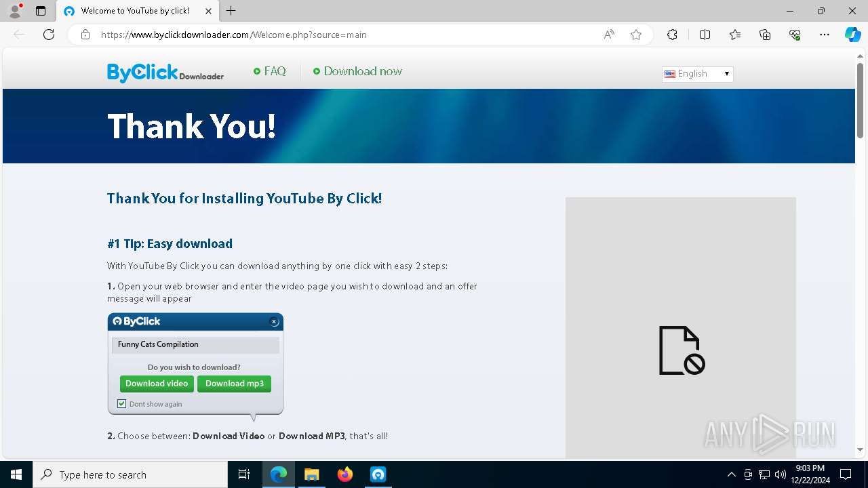The height and width of the screenshot is (488, 868).
Task: Click the page scrollbar down arrow
Action: tap(860, 450)
